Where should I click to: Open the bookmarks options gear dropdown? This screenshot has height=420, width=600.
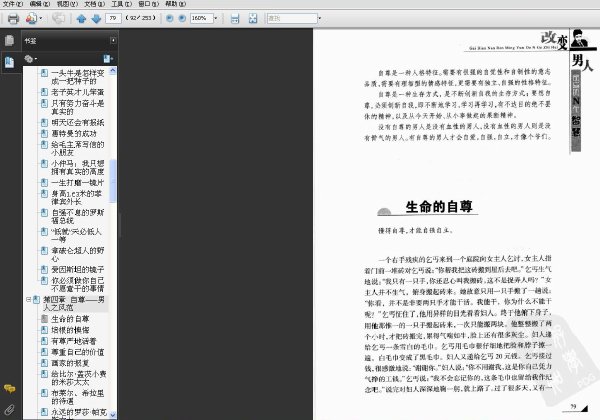coord(31,59)
